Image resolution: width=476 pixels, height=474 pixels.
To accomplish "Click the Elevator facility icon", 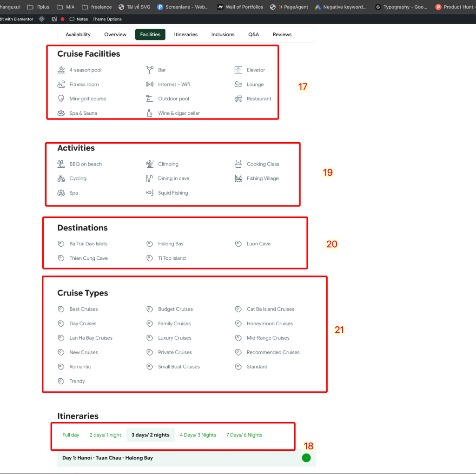I will [238, 70].
